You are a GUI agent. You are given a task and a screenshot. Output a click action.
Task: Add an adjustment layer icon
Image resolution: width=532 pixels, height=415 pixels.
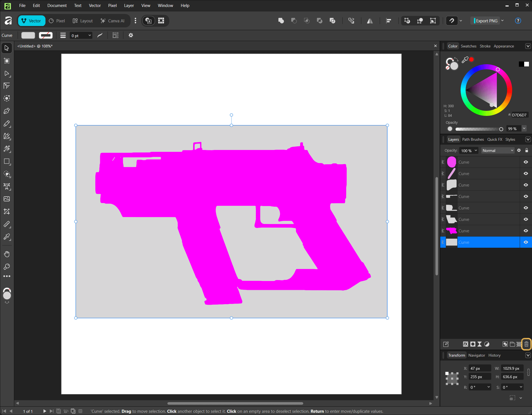tap(487, 344)
